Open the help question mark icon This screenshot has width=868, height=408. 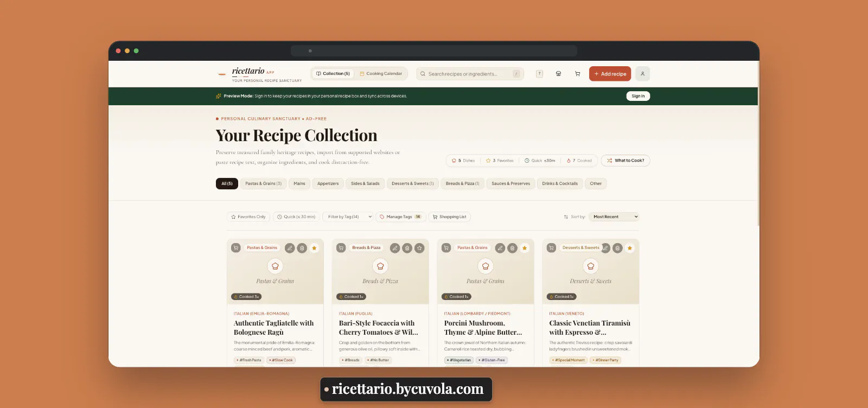[539, 74]
